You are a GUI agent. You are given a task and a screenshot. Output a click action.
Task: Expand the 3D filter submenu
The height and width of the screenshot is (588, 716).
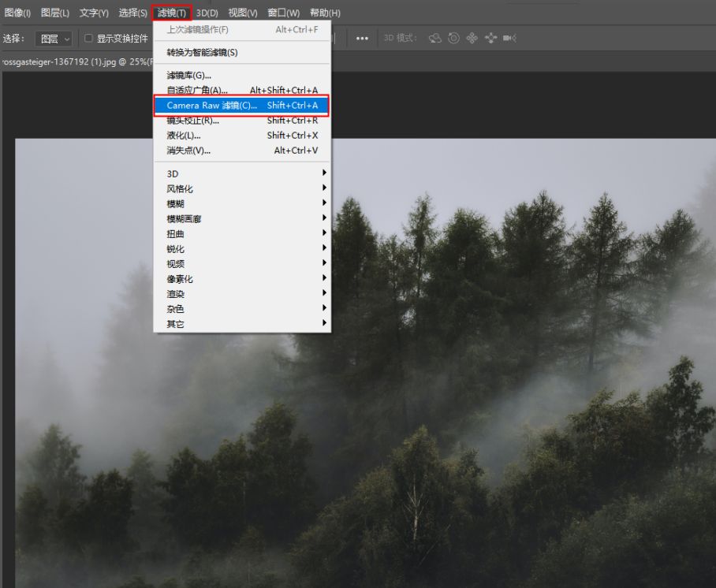(241, 173)
